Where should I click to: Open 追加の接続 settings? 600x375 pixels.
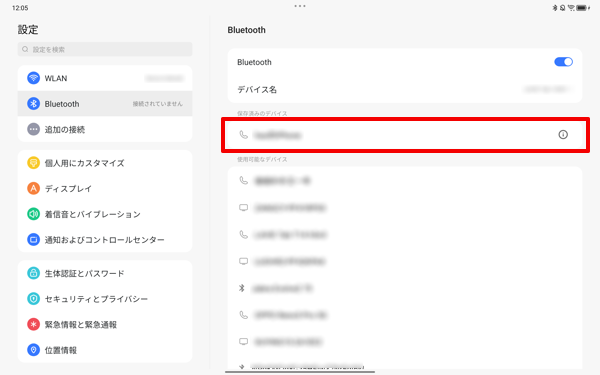[x=105, y=129]
